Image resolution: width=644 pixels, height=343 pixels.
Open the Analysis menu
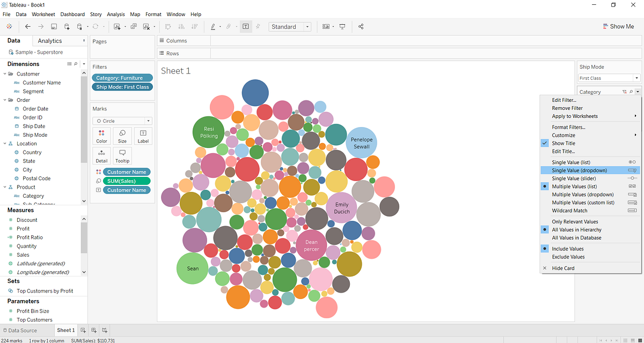(x=115, y=14)
